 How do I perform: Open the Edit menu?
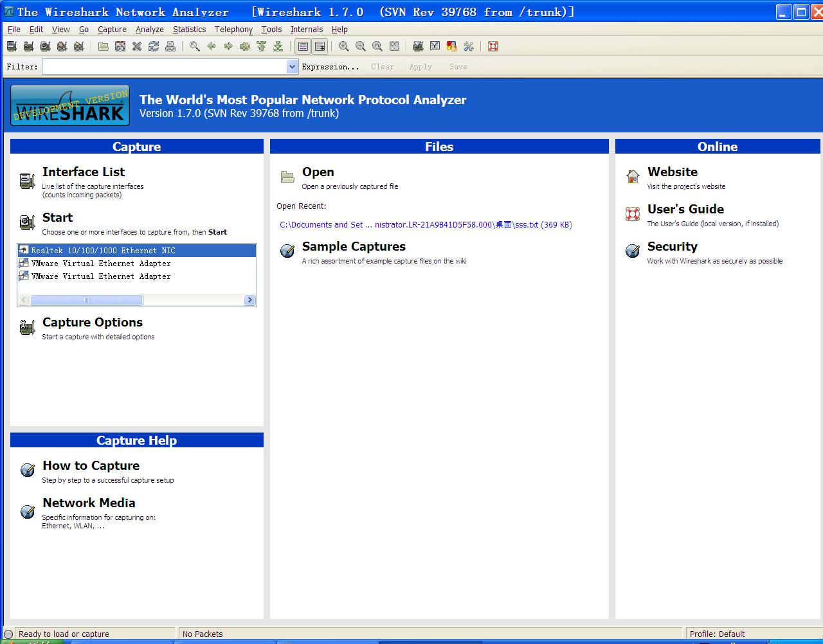coord(37,29)
